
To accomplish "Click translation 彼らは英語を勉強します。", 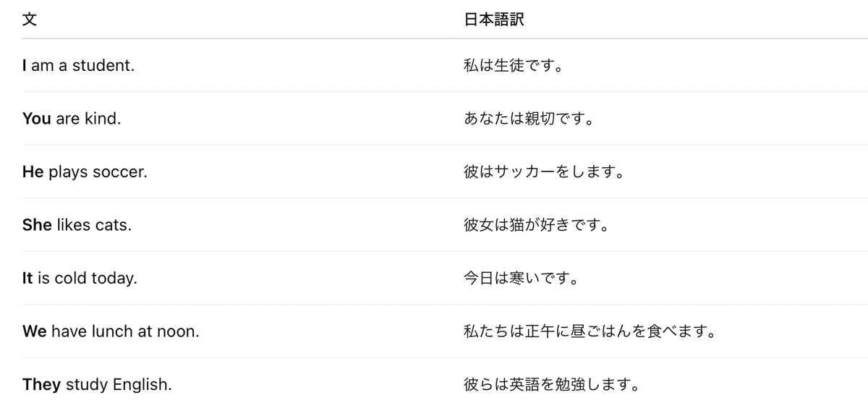I will tap(551, 384).
